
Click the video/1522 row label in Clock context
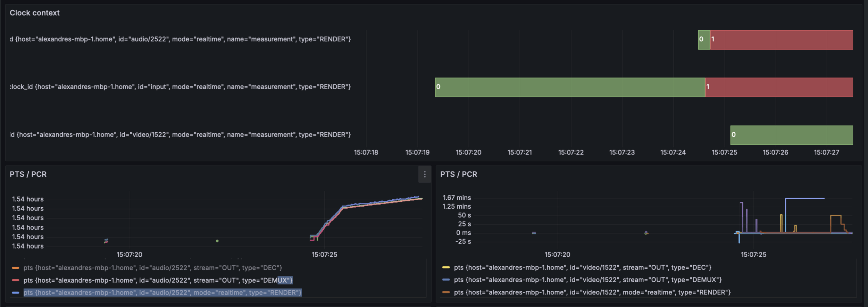coord(180,135)
